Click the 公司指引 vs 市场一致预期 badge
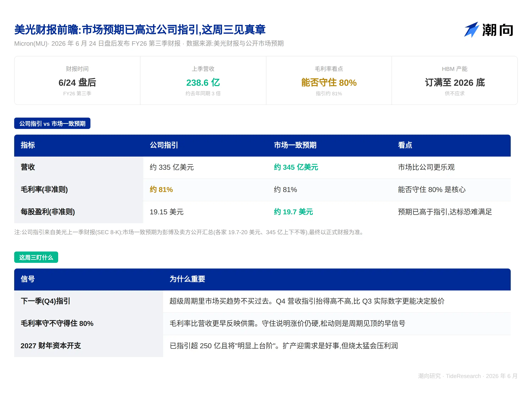532x401 pixels. pos(52,123)
